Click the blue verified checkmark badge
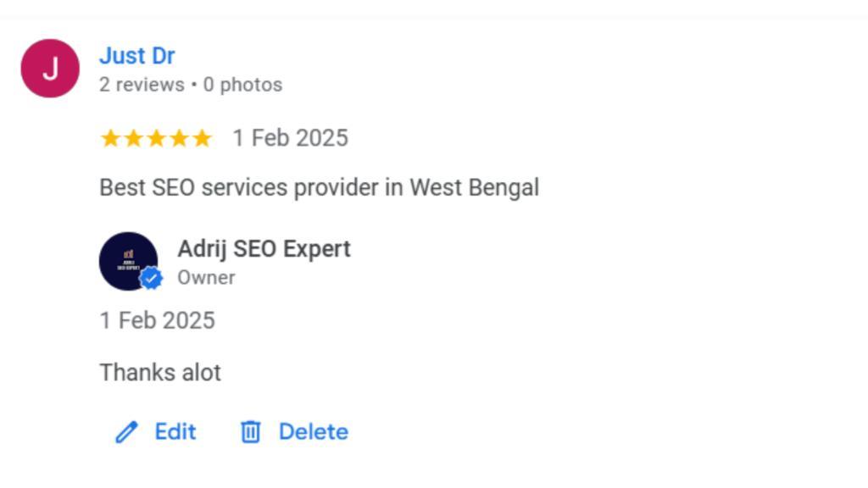 pos(151,279)
